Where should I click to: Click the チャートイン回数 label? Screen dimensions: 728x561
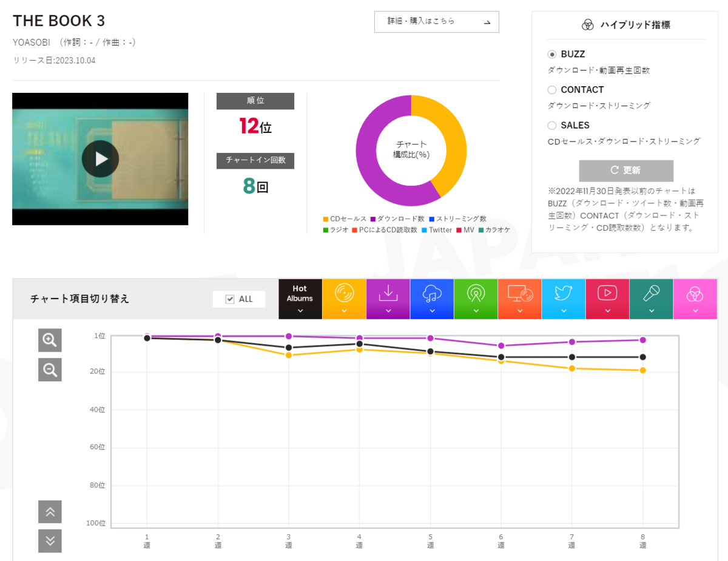[255, 160]
